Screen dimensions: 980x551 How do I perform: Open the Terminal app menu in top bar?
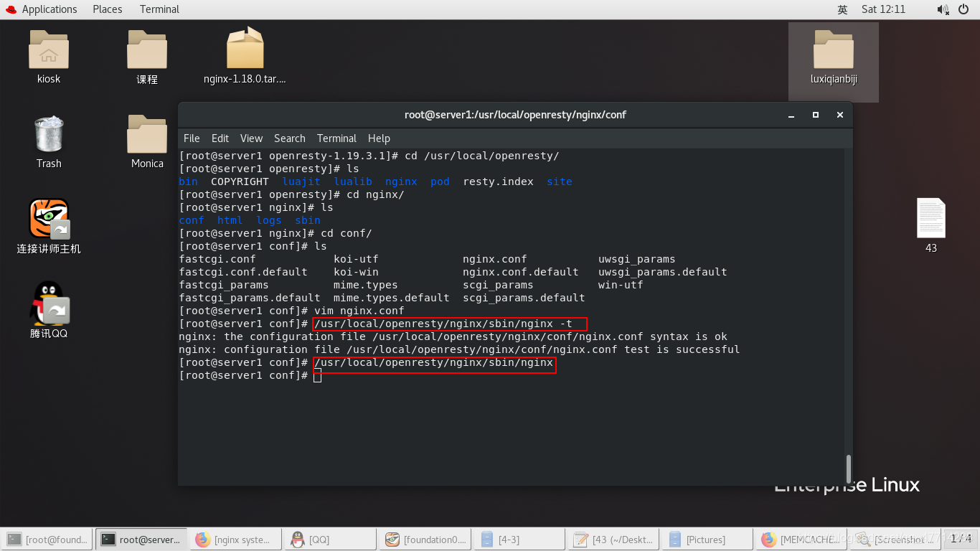pos(159,9)
